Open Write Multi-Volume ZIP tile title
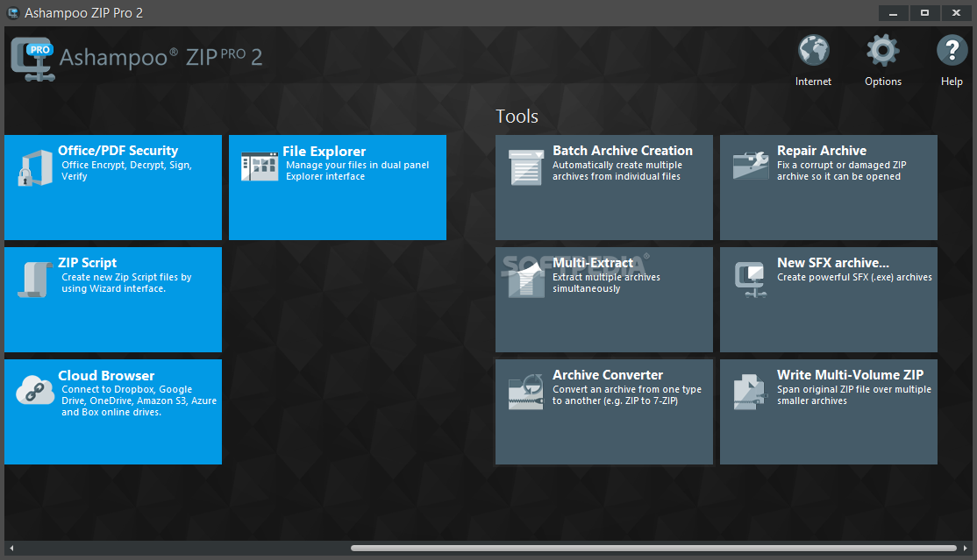 [x=850, y=375]
